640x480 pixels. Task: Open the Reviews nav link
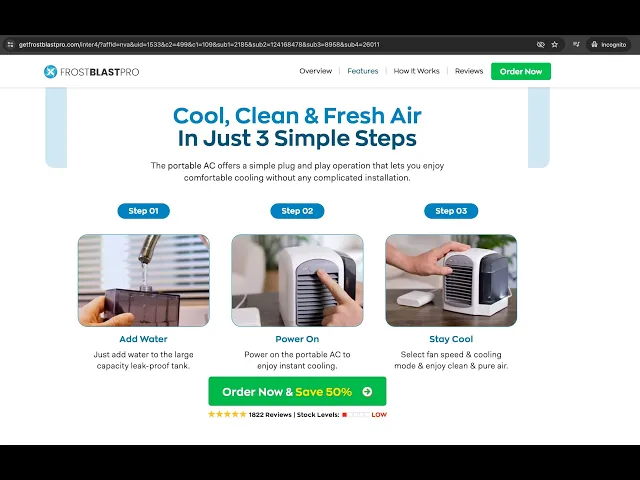pos(469,71)
